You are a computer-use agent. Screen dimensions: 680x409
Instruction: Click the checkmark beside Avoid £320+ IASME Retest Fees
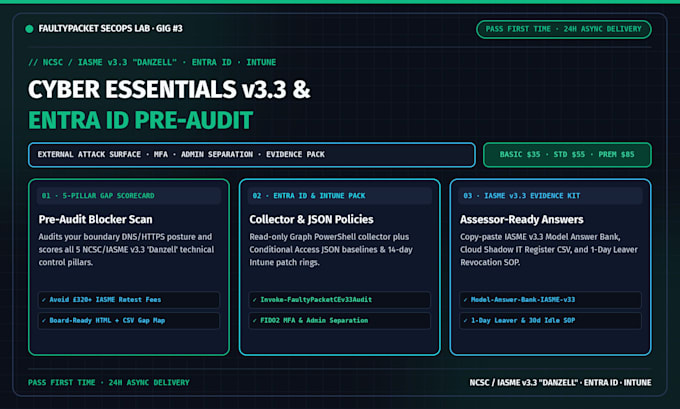[x=44, y=300]
